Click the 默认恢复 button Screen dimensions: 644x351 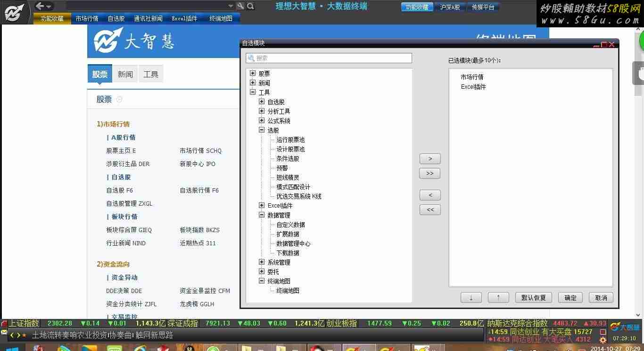tap(533, 298)
